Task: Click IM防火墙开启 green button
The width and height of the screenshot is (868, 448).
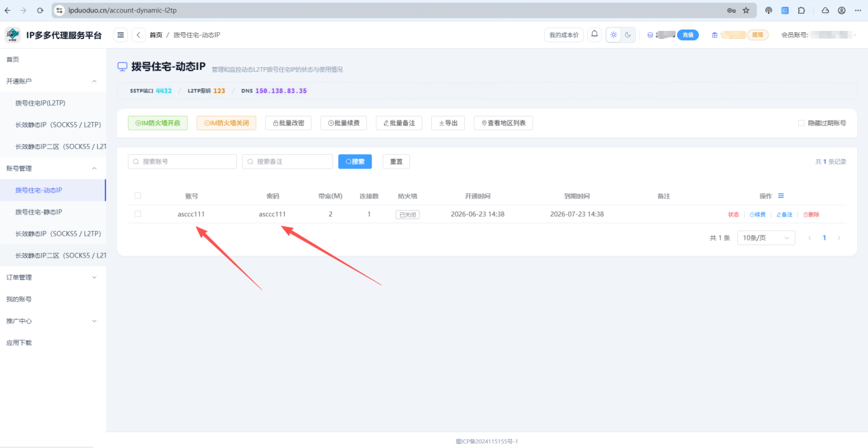Action: pyautogui.click(x=157, y=123)
